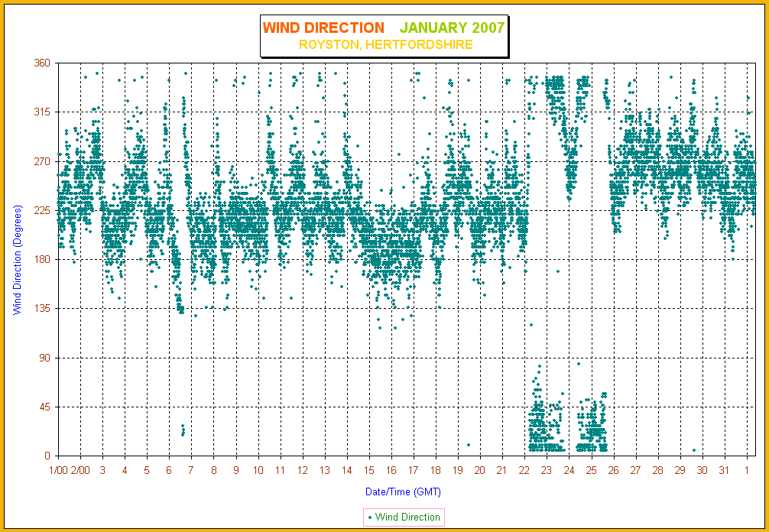Select day 22 on the x-axis
This screenshot has height=532, width=769.
click(524, 470)
